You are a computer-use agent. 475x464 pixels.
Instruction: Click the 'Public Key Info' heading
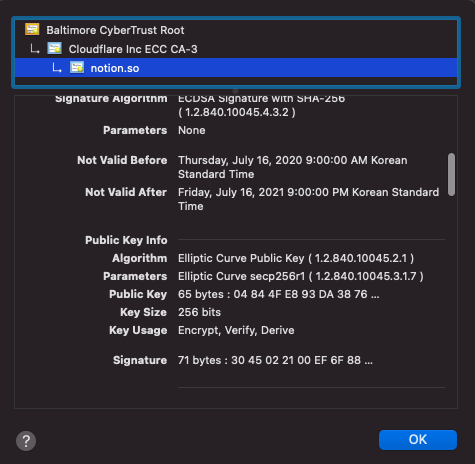tap(126, 240)
